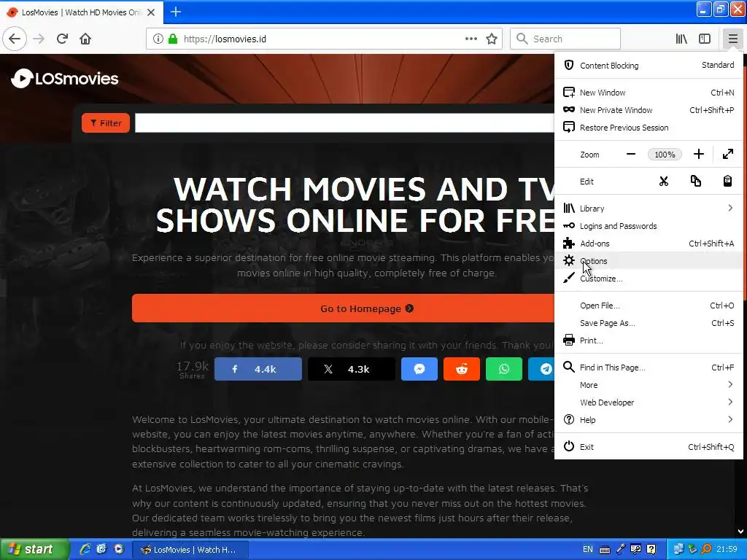Screen dimensions: 747x560
Task: Share on X button 4.3k
Action: coord(351,369)
